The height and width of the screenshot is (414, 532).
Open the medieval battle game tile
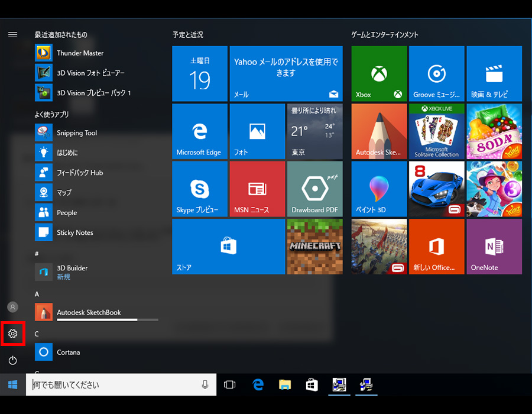pyautogui.click(x=379, y=247)
